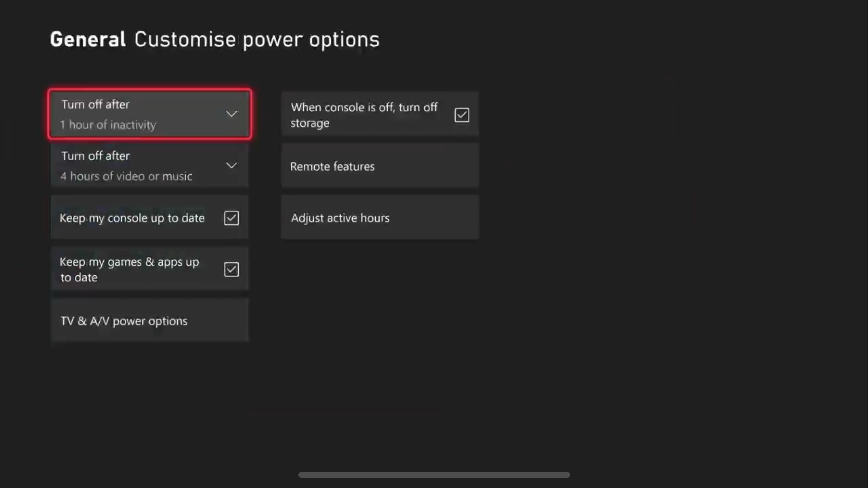Drag the bottom scrollbar indicator
868x488 pixels.
click(434, 474)
